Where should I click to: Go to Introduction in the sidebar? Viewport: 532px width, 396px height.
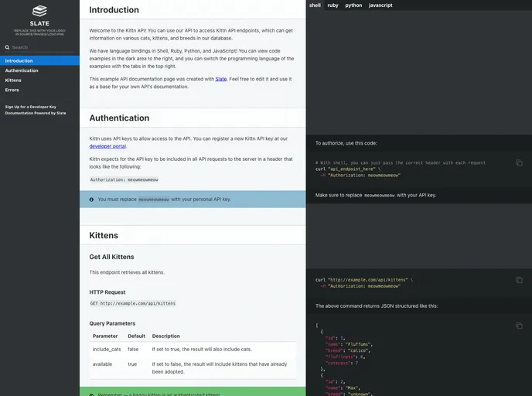click(19, 60)
